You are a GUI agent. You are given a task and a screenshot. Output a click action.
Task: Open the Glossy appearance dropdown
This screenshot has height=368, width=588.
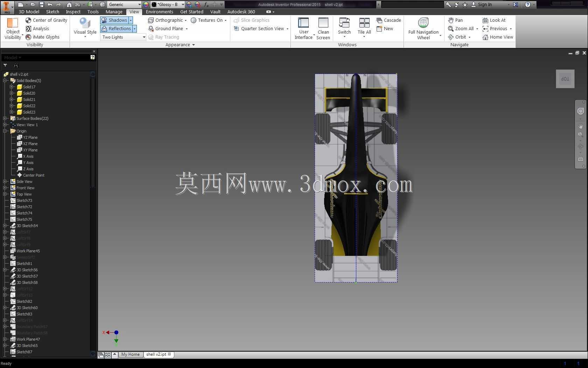tap(168, 5)
